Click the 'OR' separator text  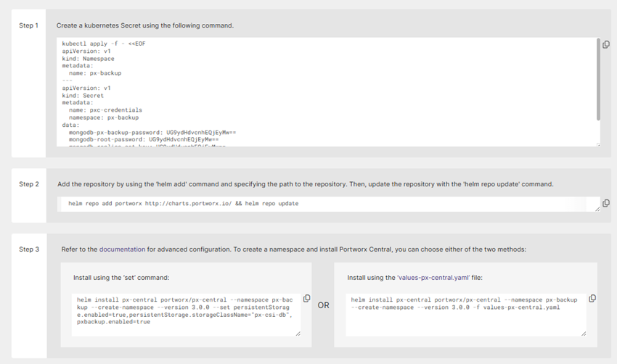[324, 305]
